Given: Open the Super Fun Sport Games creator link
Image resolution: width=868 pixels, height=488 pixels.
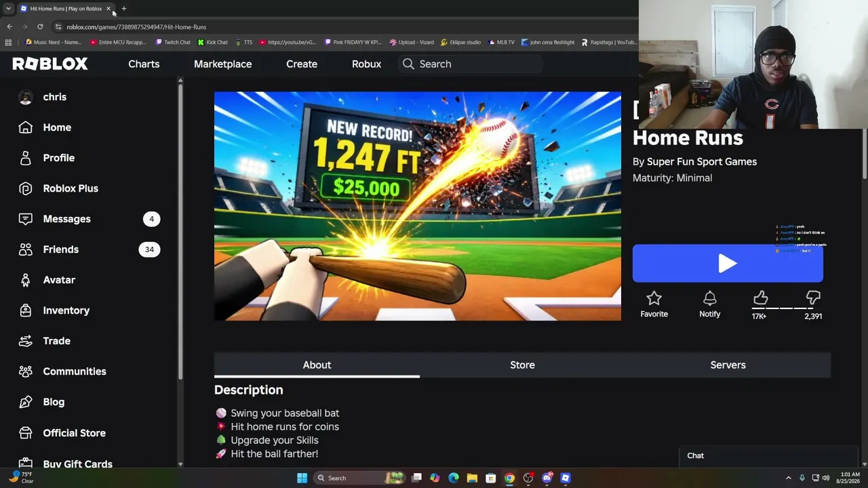Looking at the screenshot, I should 702,161.
